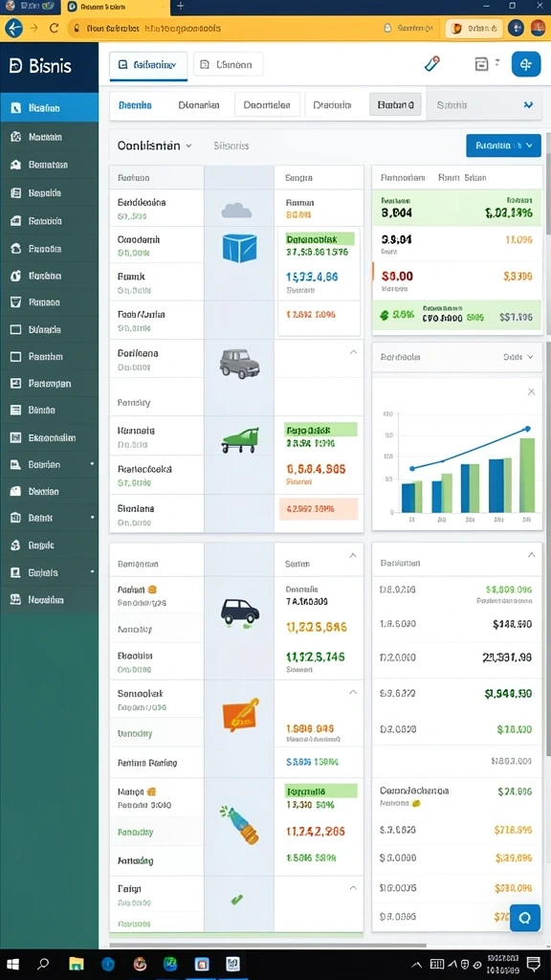
Task: Click the orange card with pen icon
Action: point(240,715)
